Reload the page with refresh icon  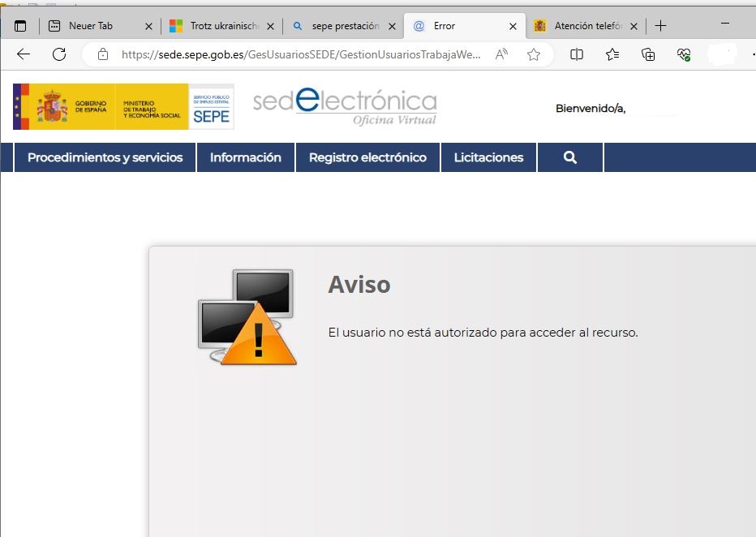[x=59, y=54]
